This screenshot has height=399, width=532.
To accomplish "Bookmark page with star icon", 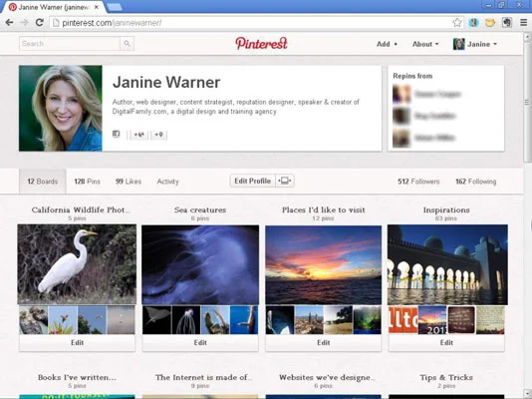I will tap(457, 23).
